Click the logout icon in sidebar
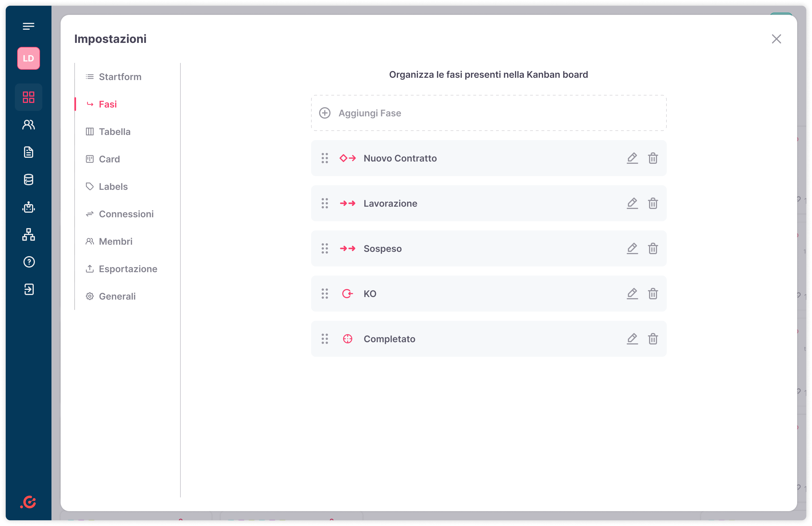 coord(29,290)
